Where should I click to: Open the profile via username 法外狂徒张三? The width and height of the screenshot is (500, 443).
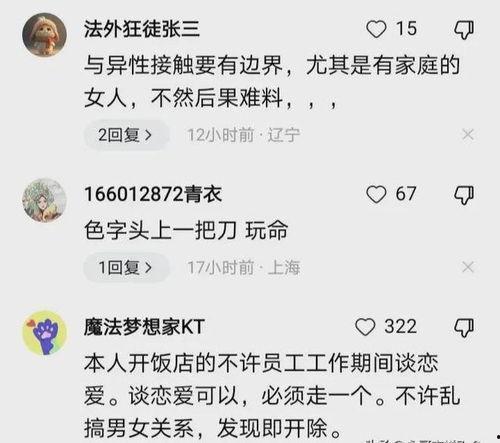[142, 29]
